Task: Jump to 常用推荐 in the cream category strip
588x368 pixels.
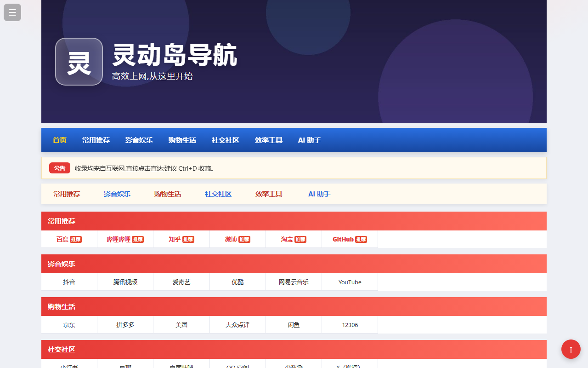Action: [x=67, y=194]
